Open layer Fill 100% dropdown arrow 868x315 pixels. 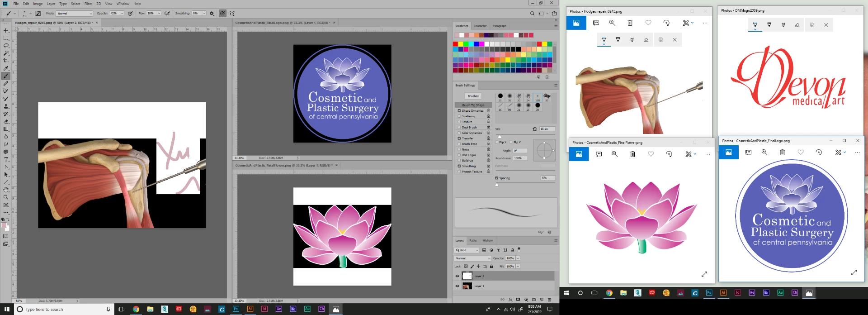tap(518, 266)
